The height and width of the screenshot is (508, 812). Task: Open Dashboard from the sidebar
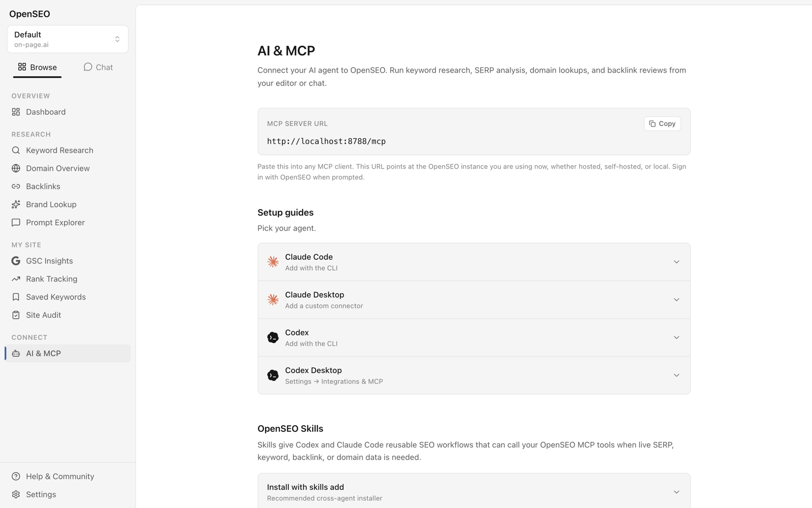[x=68, y=112]
